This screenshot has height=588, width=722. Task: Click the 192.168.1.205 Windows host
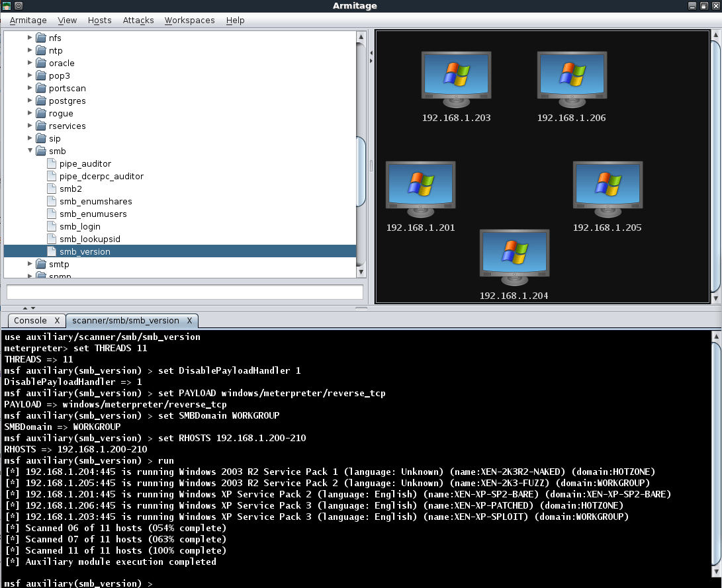point(607,189)
